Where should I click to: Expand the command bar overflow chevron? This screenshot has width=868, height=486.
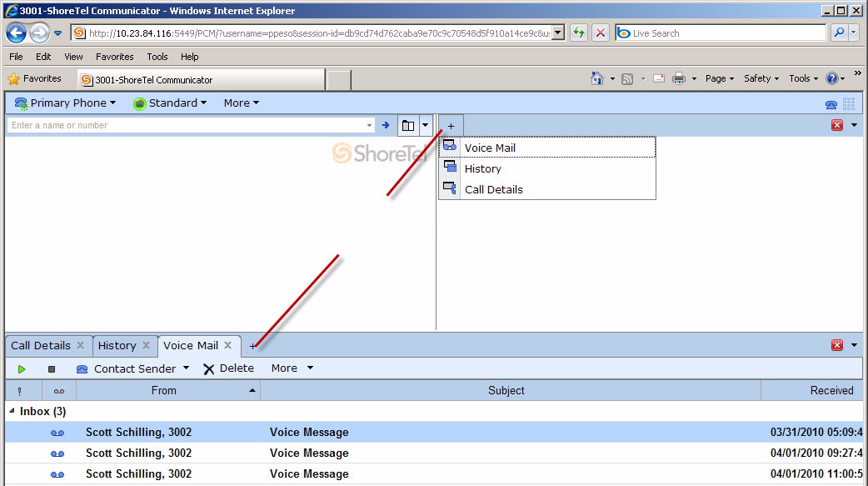857,73
